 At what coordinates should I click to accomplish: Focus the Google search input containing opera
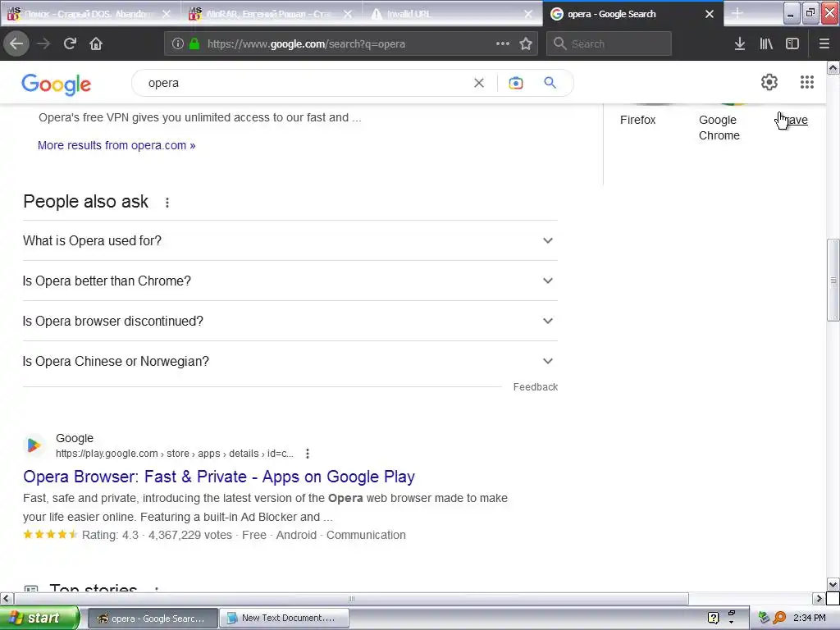pos(305,83)
